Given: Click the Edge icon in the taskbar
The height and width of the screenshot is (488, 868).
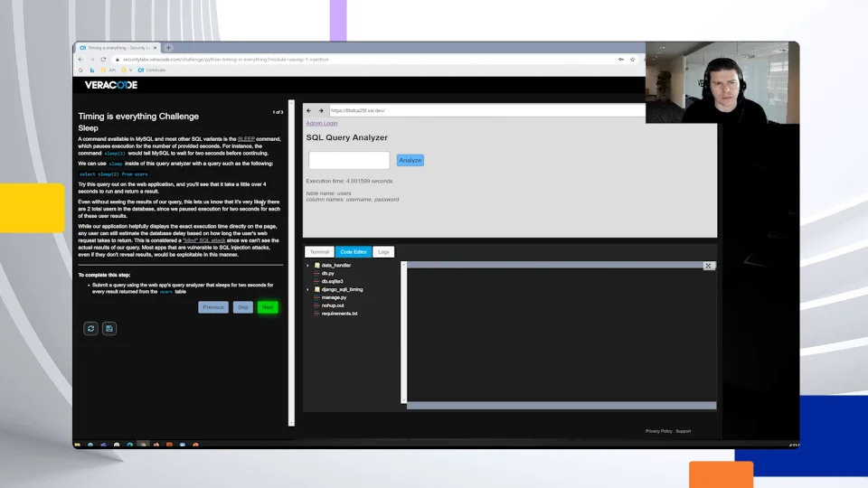Looking at the screenshot, I should (x=130, y=445).
